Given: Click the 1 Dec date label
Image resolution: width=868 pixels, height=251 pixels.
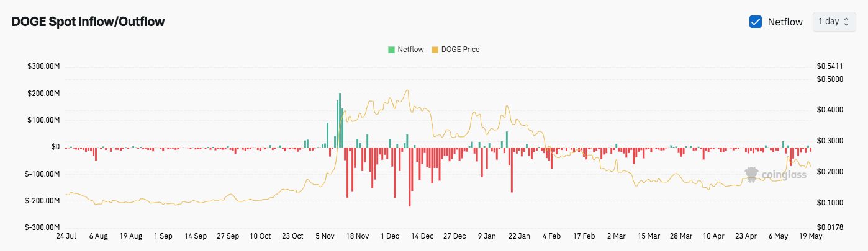Looking at the screenshot, I should pos(391,236).
